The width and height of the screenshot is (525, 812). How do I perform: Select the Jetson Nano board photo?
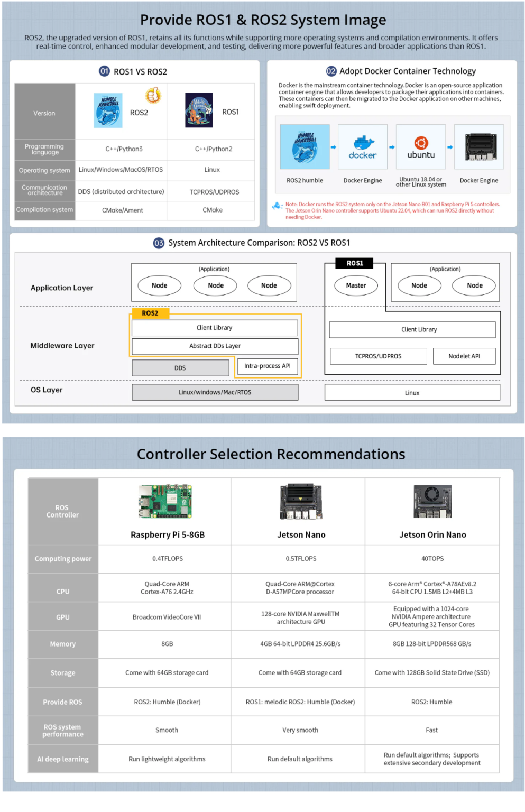(x=301, y=502)
